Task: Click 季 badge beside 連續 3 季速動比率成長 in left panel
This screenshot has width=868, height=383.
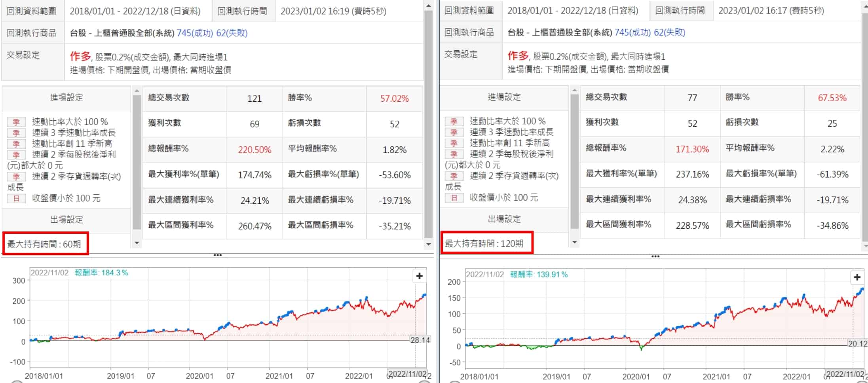Action: 16,133
